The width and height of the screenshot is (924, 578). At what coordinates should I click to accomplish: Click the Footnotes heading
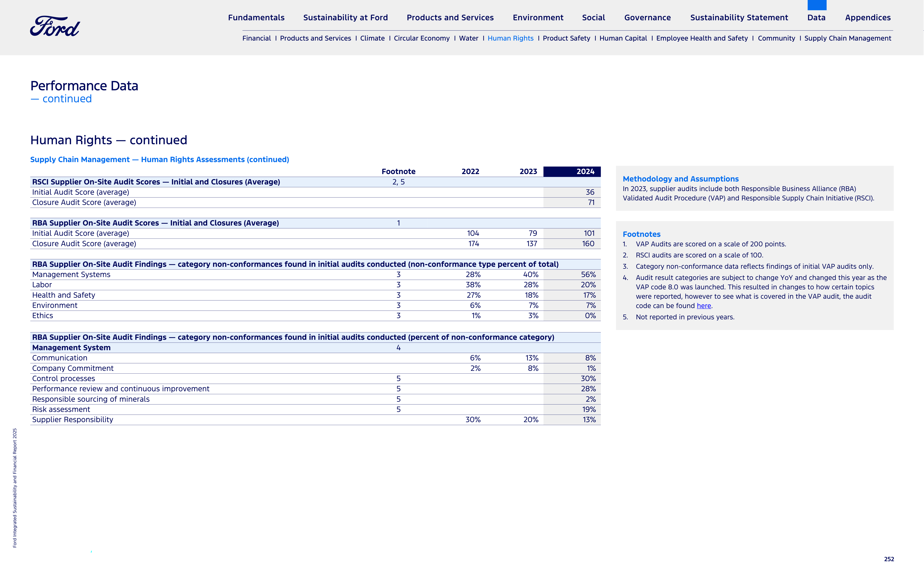point(641,234)
